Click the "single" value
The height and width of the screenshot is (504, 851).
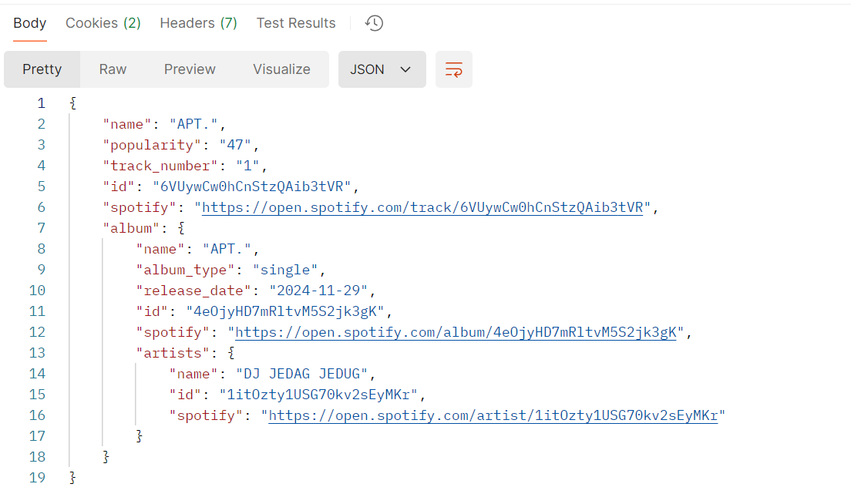(x=285, y=270)
